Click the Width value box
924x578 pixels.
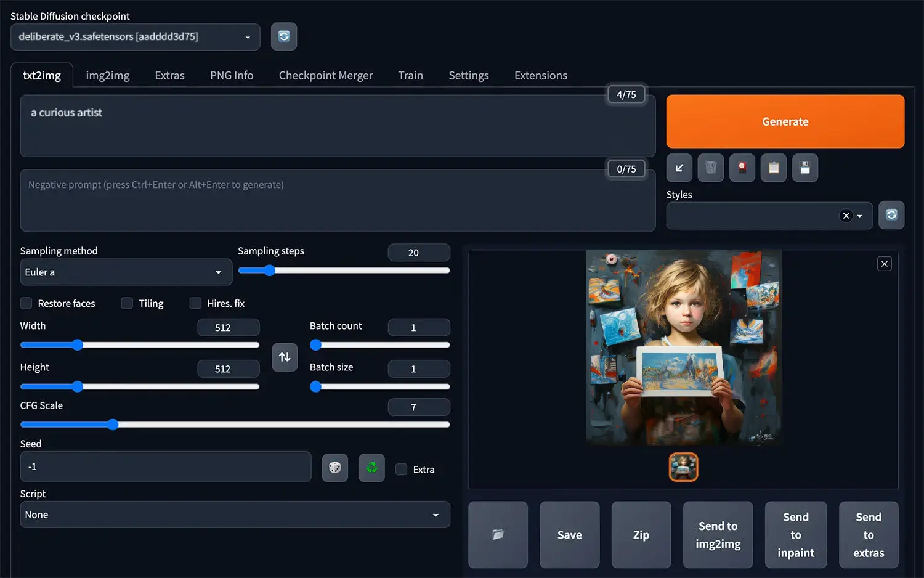pos(229,327)
